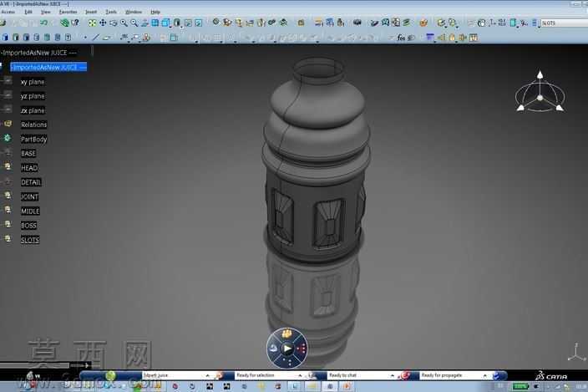588x392 pixels.
Task: Click the Line creation tool icon
Action: coord(96,38)
